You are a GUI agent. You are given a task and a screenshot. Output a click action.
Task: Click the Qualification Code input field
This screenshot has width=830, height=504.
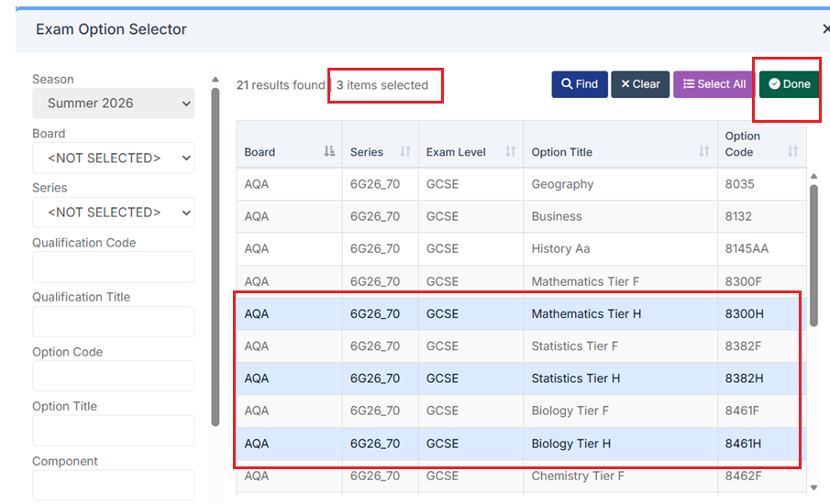(113, 268)
